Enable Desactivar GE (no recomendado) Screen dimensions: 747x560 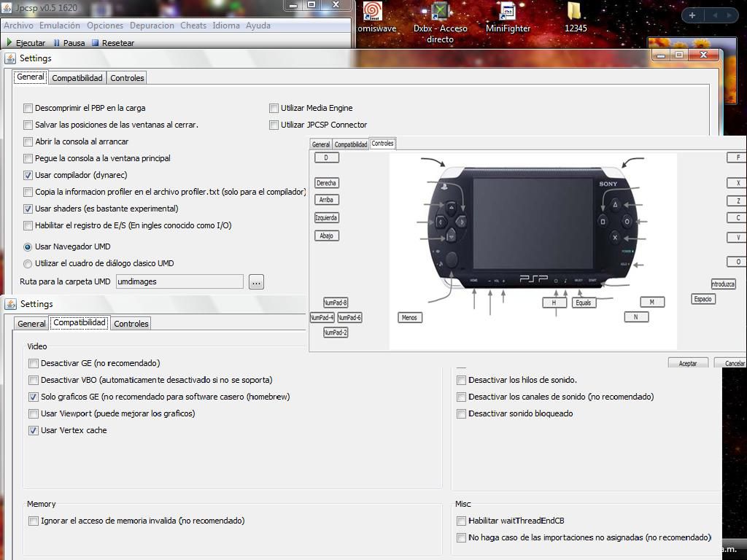34,363
